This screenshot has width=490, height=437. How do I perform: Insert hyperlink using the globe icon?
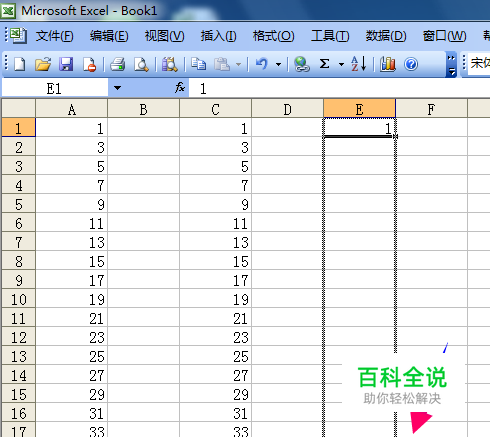point(302,64)
